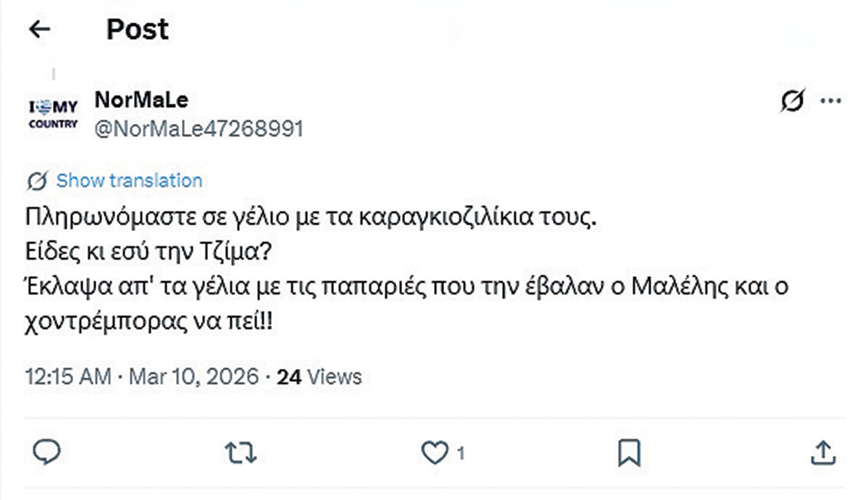Bookmark this post
Image resolution: width=868 pixels, height=500 pixels.
(629, 453)
